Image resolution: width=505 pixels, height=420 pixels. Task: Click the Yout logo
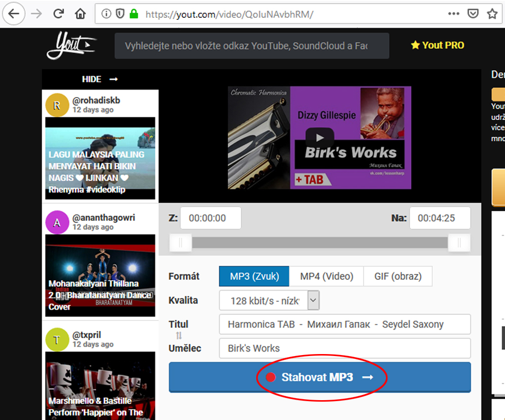71,46
